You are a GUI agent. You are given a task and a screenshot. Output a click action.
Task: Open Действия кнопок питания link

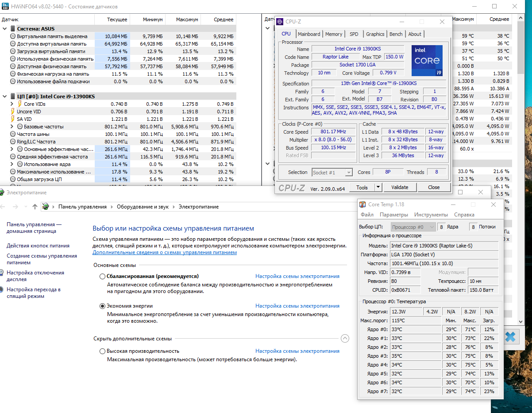(x=38, y=246)
